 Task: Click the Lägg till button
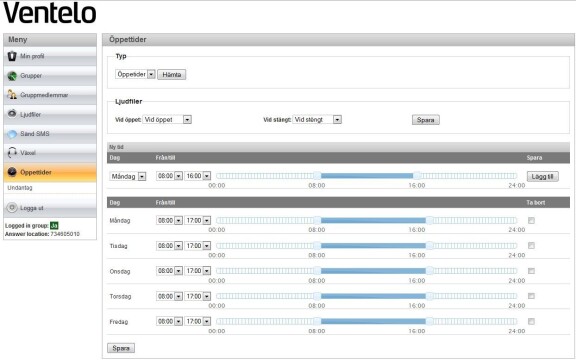[543, 176]
